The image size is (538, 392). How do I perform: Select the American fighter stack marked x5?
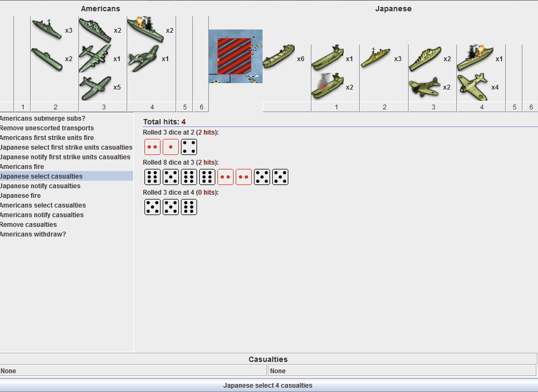(94, 87)
